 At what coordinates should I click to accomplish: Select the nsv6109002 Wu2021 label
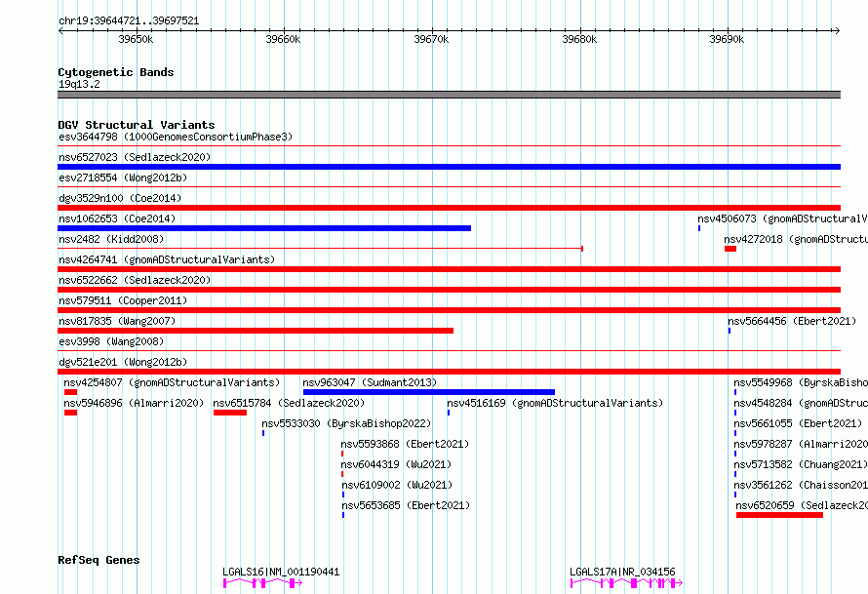(x=397, y=485)
